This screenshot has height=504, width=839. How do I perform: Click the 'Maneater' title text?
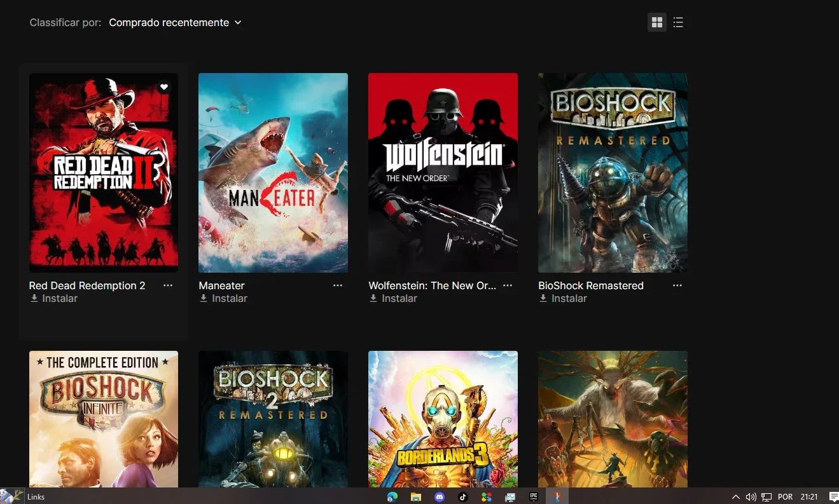(x=221, y=285)
